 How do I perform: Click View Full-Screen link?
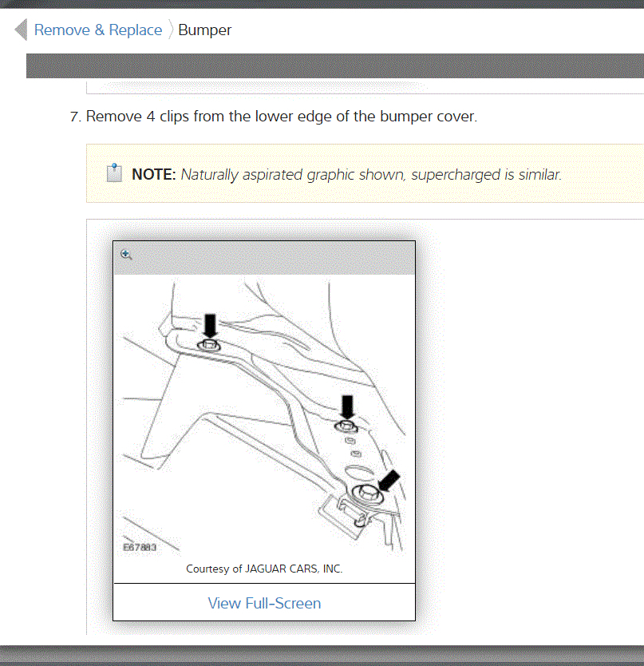264,603
